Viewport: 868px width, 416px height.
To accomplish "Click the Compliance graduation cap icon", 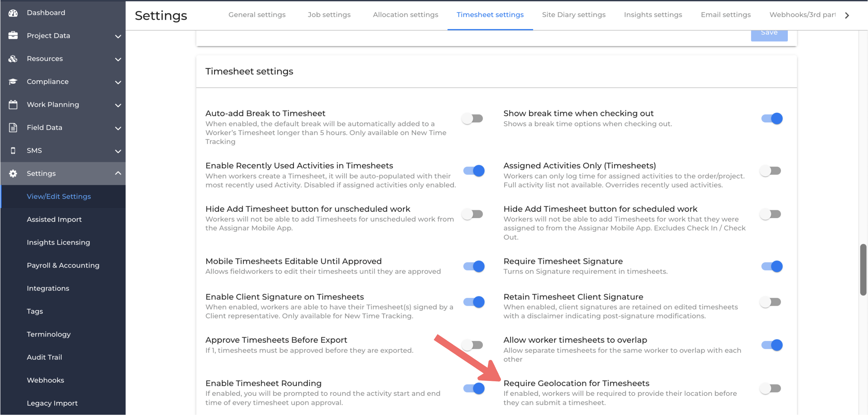I will [13, 81].
